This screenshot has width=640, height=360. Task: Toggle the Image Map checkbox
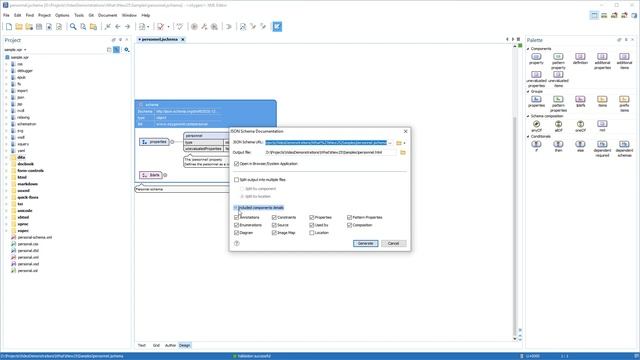[x=274, y=233]
